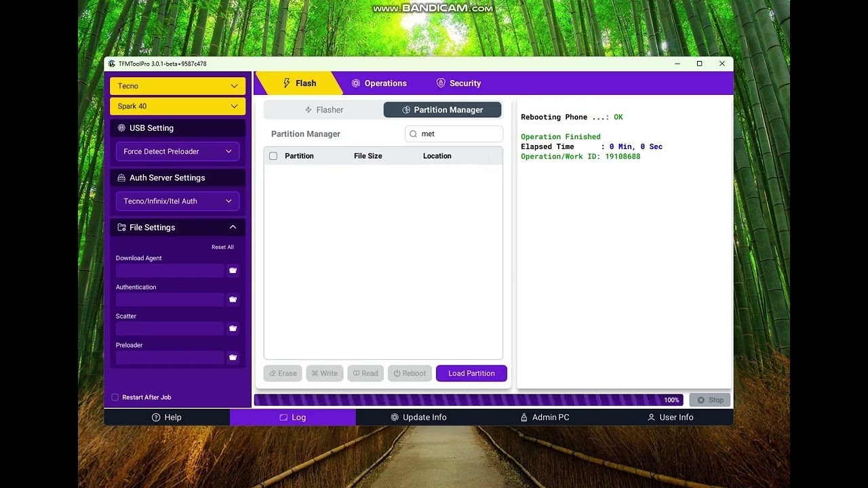Click the Scatter path field

tap(170, 329)
